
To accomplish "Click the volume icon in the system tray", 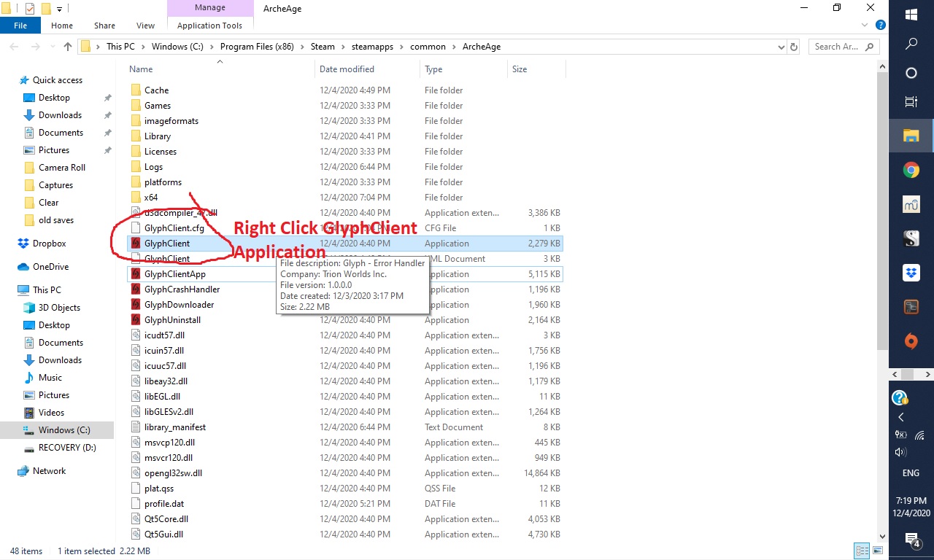I will [900, 452].
